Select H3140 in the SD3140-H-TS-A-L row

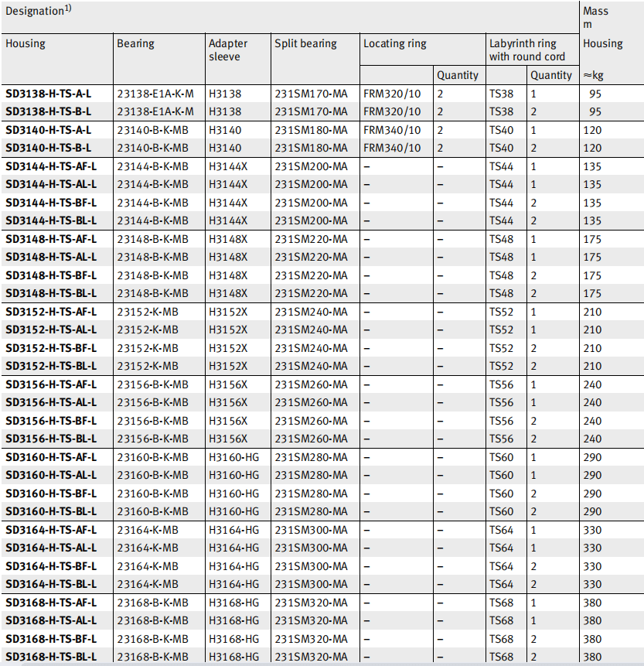pos(225,130)
